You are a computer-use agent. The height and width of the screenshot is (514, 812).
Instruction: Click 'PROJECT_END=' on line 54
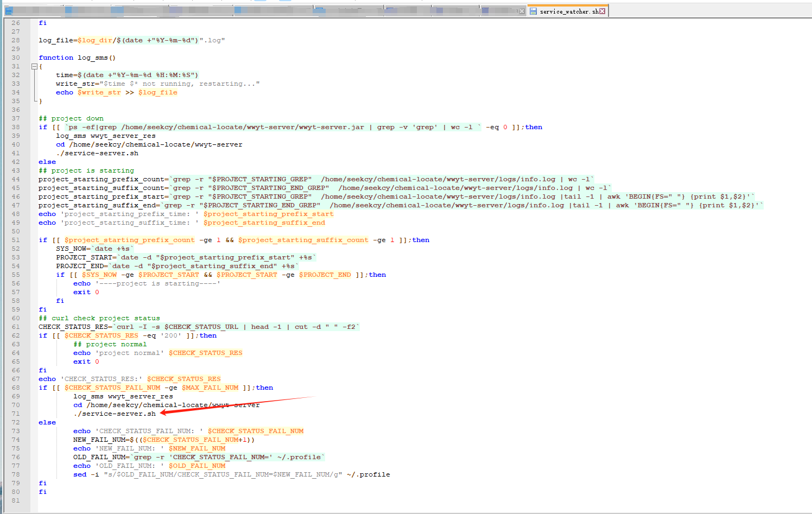[x=82, y=266]
